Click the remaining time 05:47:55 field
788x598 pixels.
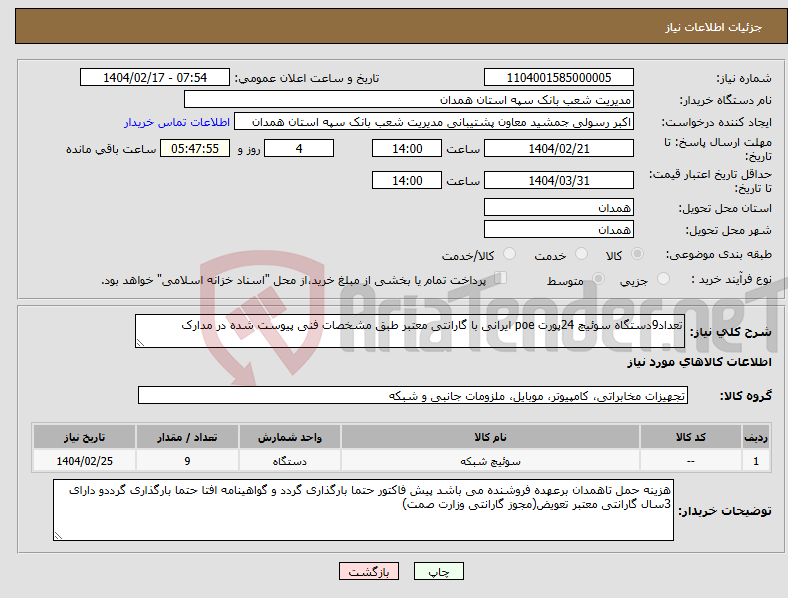click(195, 148)
